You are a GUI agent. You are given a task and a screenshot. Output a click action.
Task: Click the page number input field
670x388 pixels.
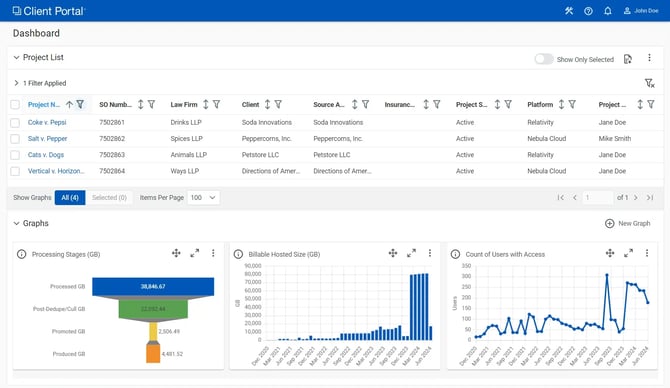pyautogui.click(x=598, y=197)
